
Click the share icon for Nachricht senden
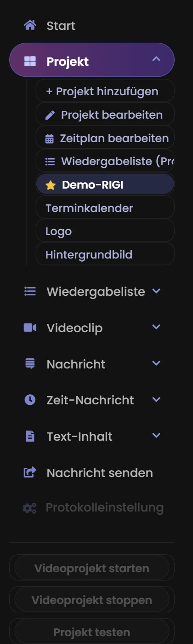pos(30,472)
